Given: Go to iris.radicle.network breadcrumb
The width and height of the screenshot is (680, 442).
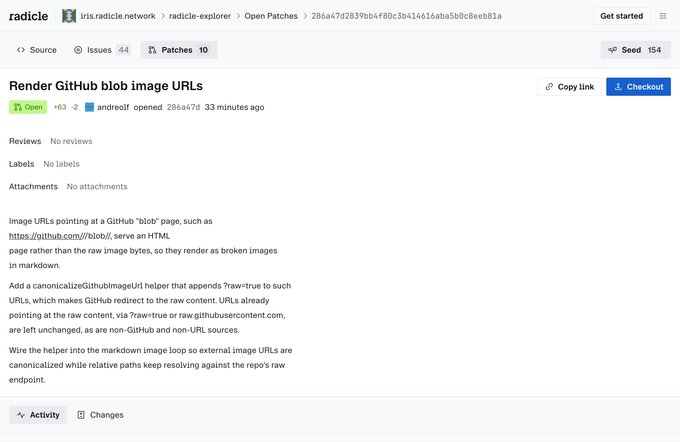Looking at the screenshot, I should coord(118,16).
